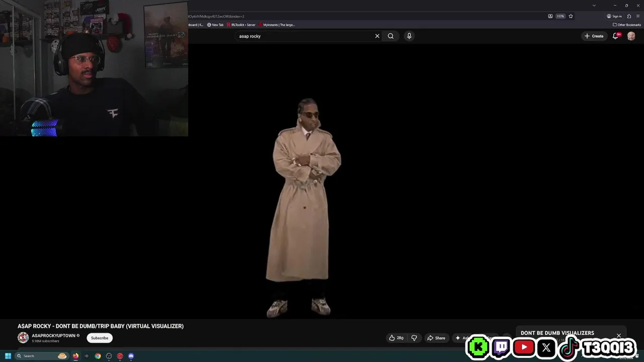Open the IRLToolkit Server bookmark
The height and width of the screenshot is (362, 644).
tap(241, 25)
